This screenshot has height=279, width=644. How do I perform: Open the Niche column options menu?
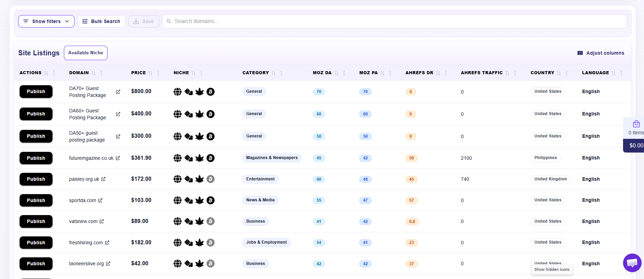[201, 73]
